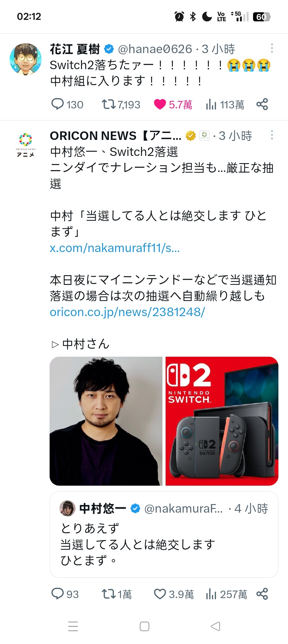This screenshot has height=644, width=288.
Task: View the Nintendo Switch 2 image
Action: [222, 421]
